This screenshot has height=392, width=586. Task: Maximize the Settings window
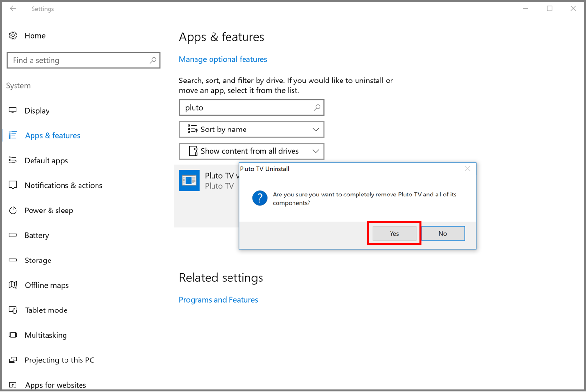tap(550, 9)
